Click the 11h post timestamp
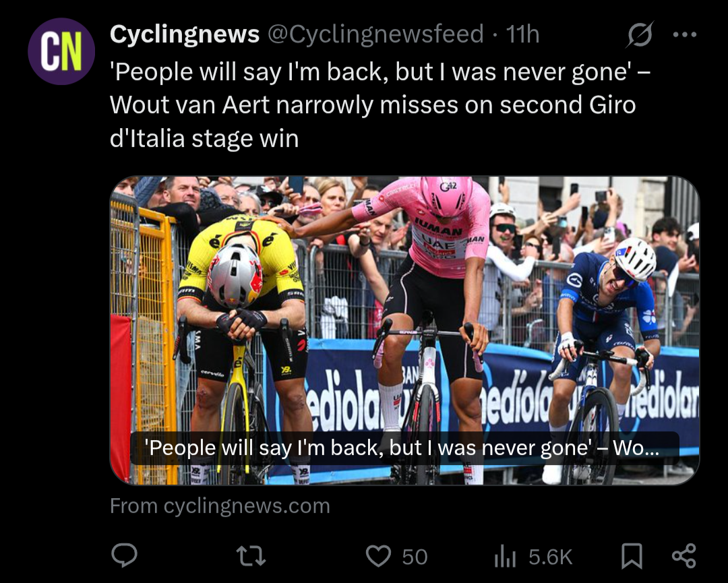 click(522, 34)
